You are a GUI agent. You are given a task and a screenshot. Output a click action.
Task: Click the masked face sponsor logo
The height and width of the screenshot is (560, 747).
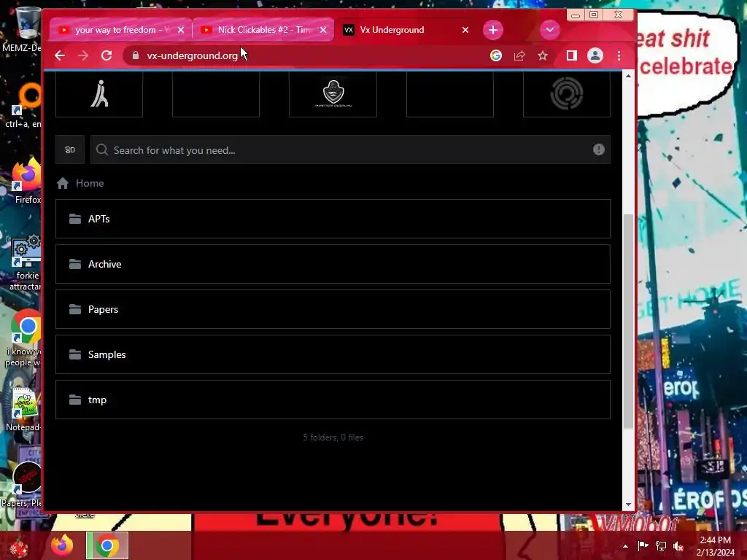tap(333, 94)
